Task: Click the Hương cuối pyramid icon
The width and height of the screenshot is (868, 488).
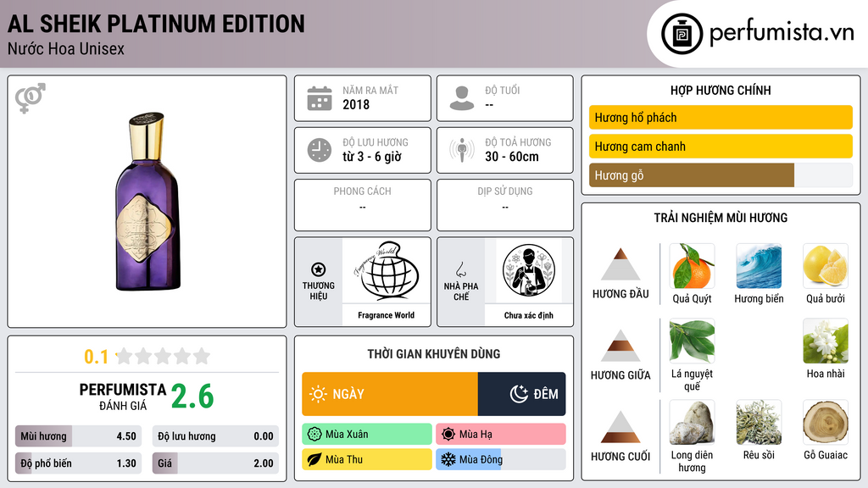Action: tap(620, 427)
